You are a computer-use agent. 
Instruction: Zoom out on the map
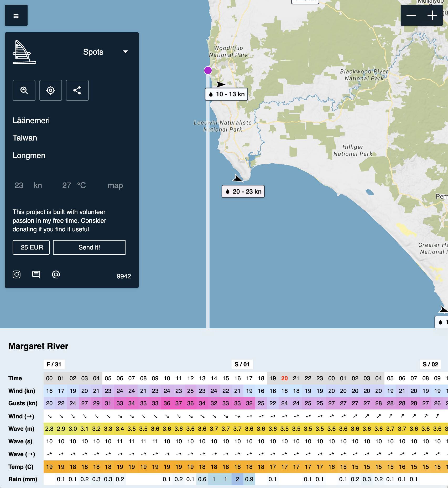pos(411,15)
